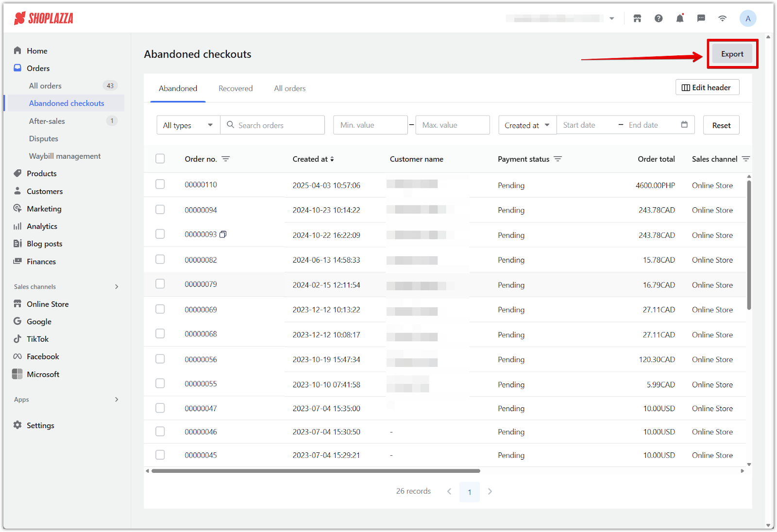The width and height of the screenshot is (777, 532).
Task: Open the Order no. filter icon
Action: [x=226, y=159]
